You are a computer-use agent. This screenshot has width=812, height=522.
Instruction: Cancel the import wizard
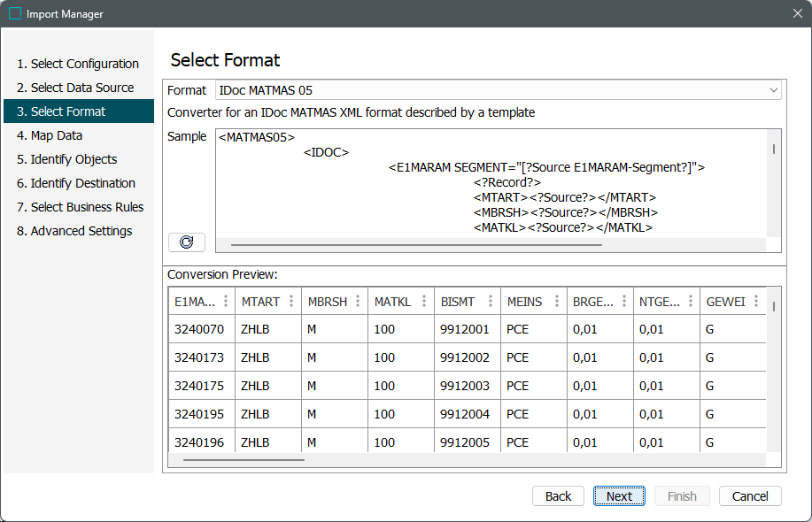(x=749, y=496)
